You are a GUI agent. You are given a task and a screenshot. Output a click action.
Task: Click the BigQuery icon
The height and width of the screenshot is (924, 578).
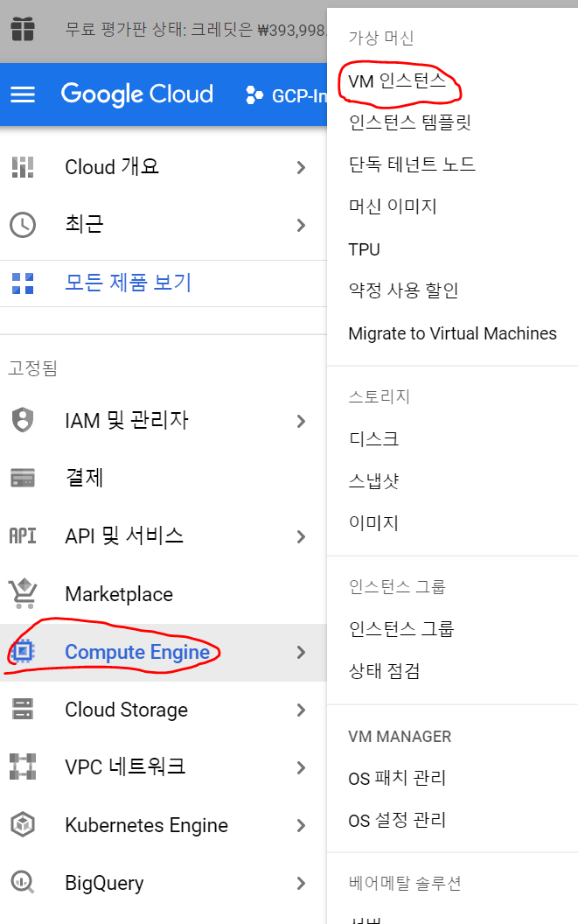tap(23, 882)
